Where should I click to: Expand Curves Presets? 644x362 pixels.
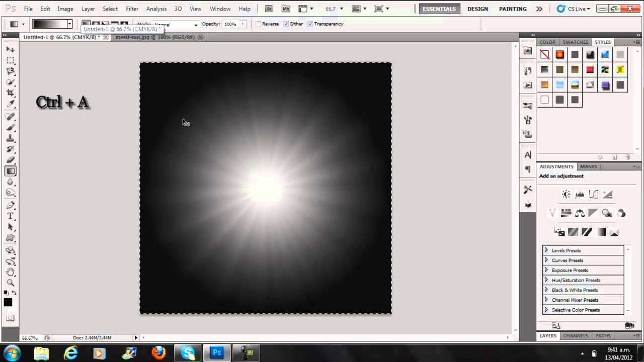546,260
